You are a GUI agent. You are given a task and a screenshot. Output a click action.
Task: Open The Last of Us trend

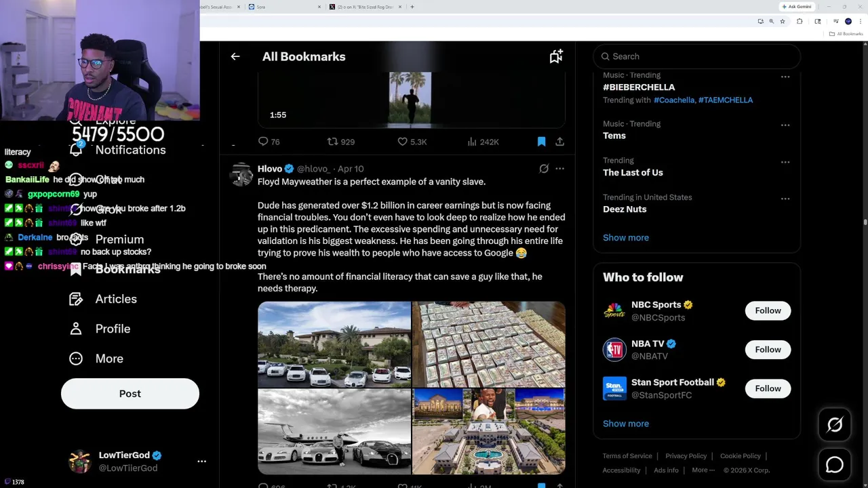(633, 172)
